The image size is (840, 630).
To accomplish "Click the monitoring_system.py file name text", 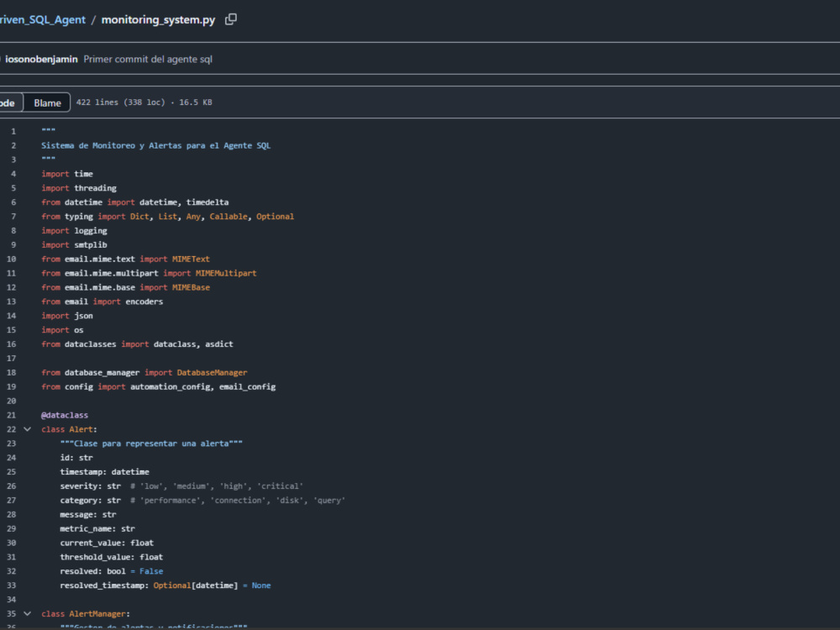I will (x=158, y=20).
